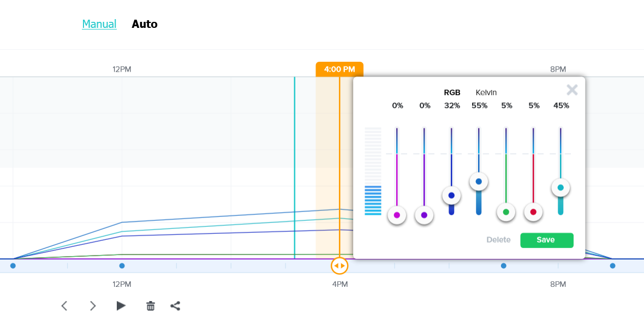Click the green 5% slider handle

click(506, 212)
